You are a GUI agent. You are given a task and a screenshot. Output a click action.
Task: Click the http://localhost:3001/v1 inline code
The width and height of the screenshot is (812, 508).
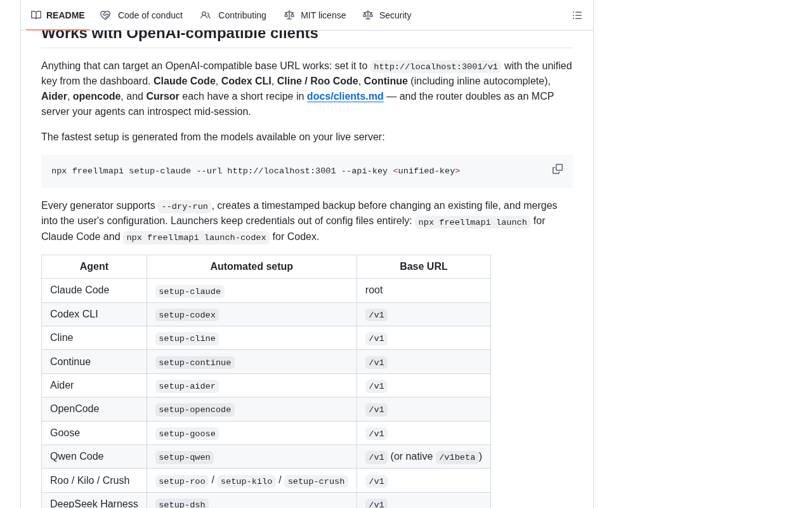436,67
